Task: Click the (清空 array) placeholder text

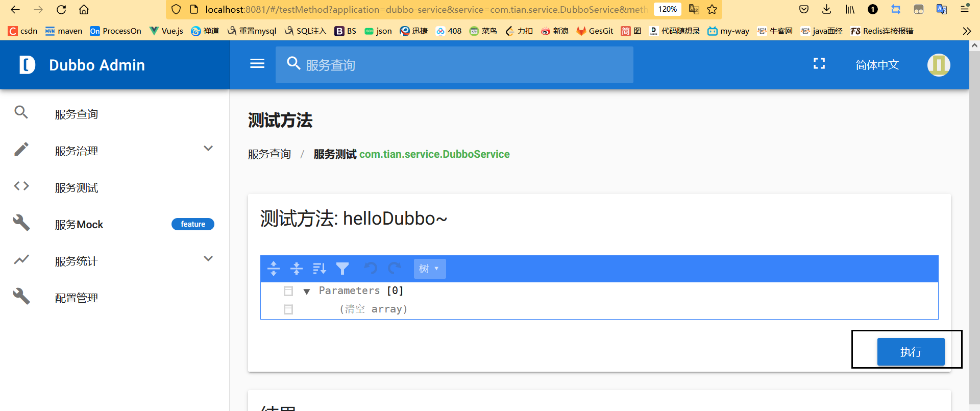Action: (x=374, y=309)
